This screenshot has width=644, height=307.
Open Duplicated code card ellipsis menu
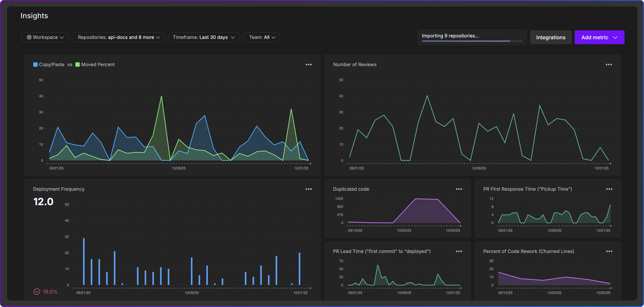click(459, 189)
